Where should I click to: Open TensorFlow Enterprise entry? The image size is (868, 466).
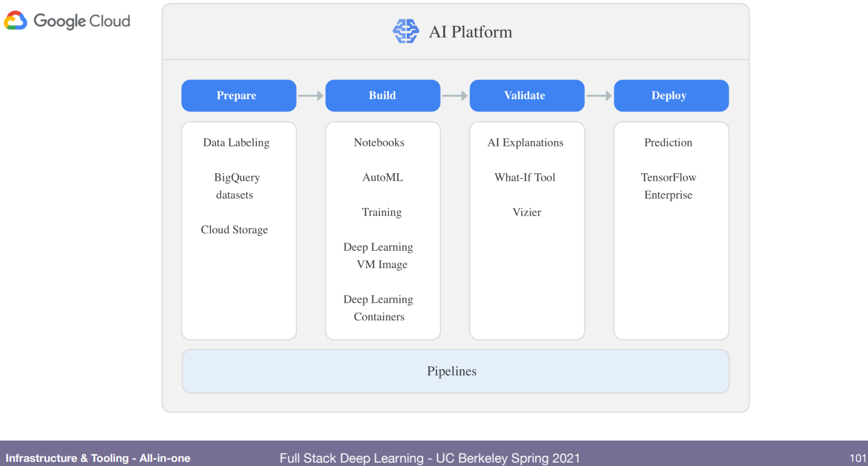click(x=669, y=186)
